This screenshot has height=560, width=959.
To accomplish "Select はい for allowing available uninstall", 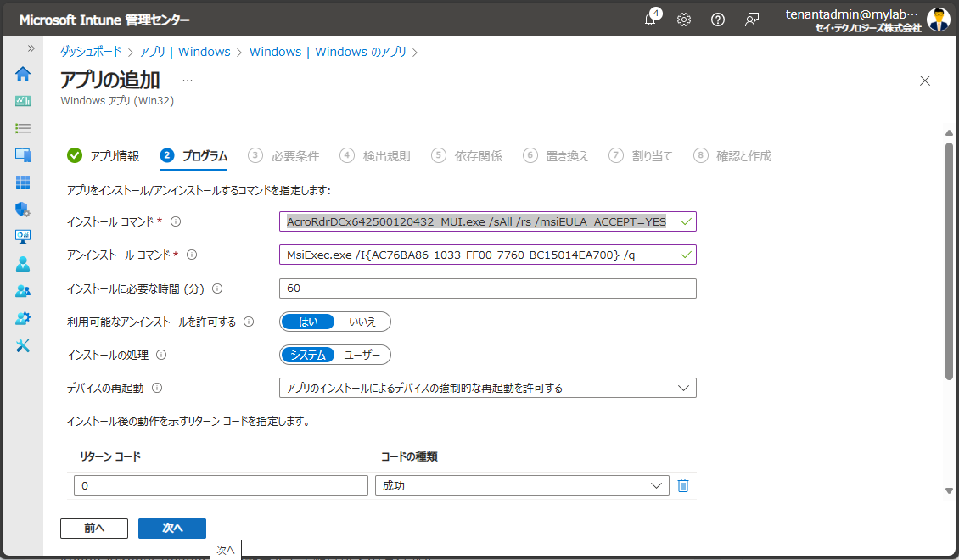I will click(x=306, y=322).
